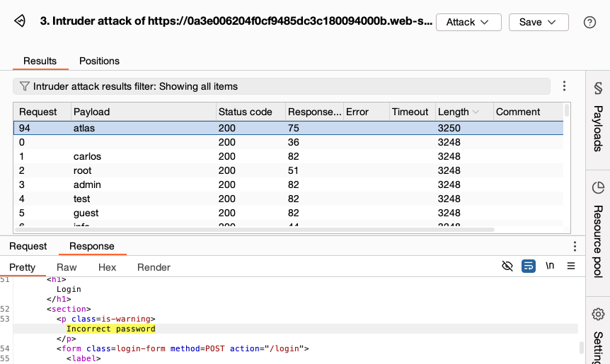610x364 pixels.
Task: Toggle the hidden-eye response display icon
Action: (507, 266)
